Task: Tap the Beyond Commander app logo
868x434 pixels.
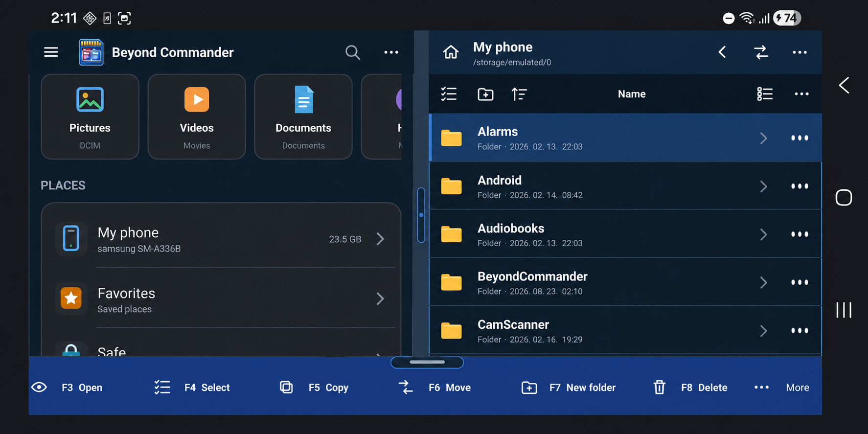Action: [91, 52]
